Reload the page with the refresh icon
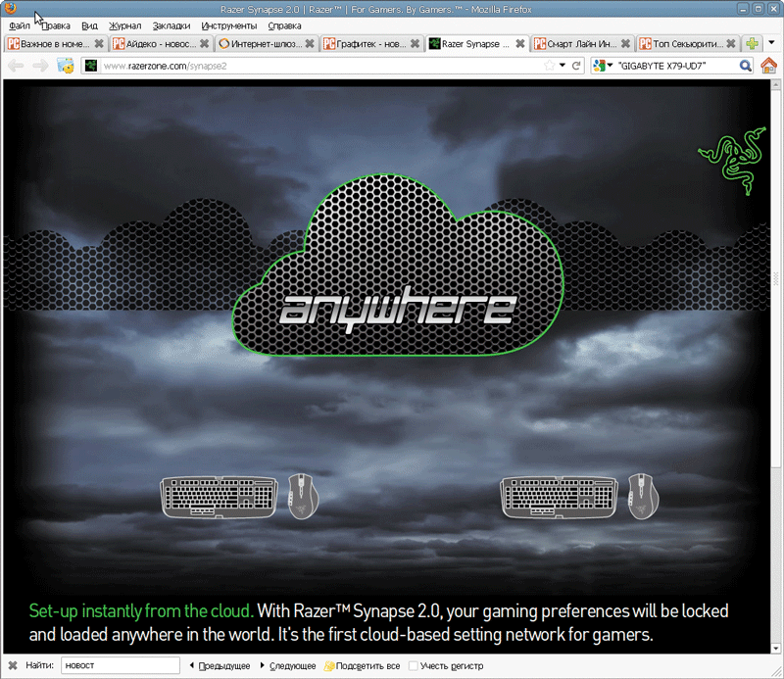The image size is (784, 679). pos(576,66)
